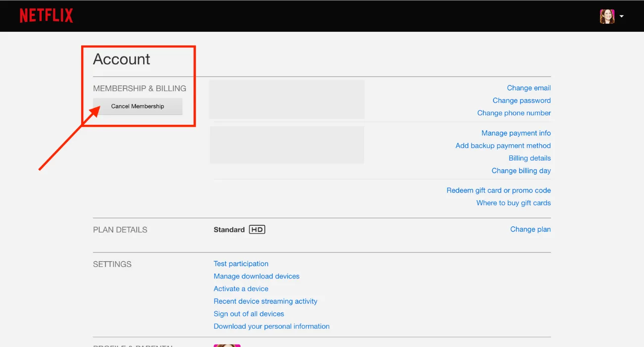Image resolution: width=644 pixels, height=347 pixels.
Task: Open the Change email link
Action: tap(529, 88)
